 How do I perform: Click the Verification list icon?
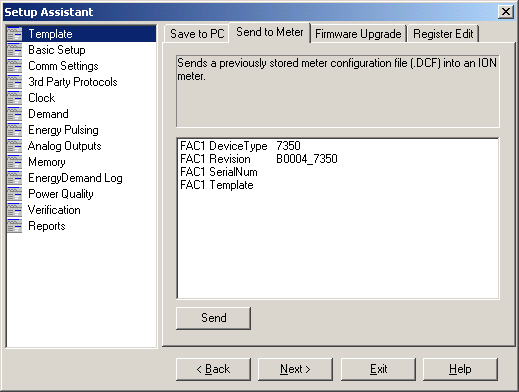(x=15, y=210)
